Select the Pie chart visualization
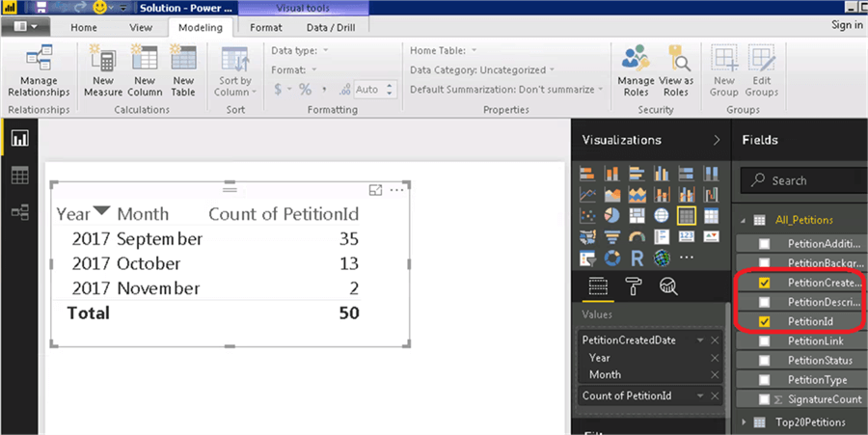The width and height of the screenshot is (868, 435). pyautogui.click(x=611, y=216)
